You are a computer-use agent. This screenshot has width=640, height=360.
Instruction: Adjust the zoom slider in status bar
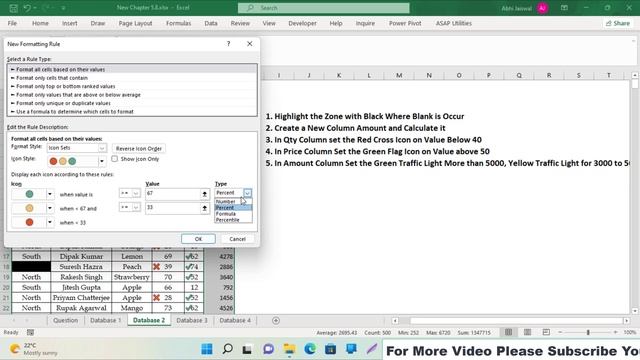tap(588, 332)
